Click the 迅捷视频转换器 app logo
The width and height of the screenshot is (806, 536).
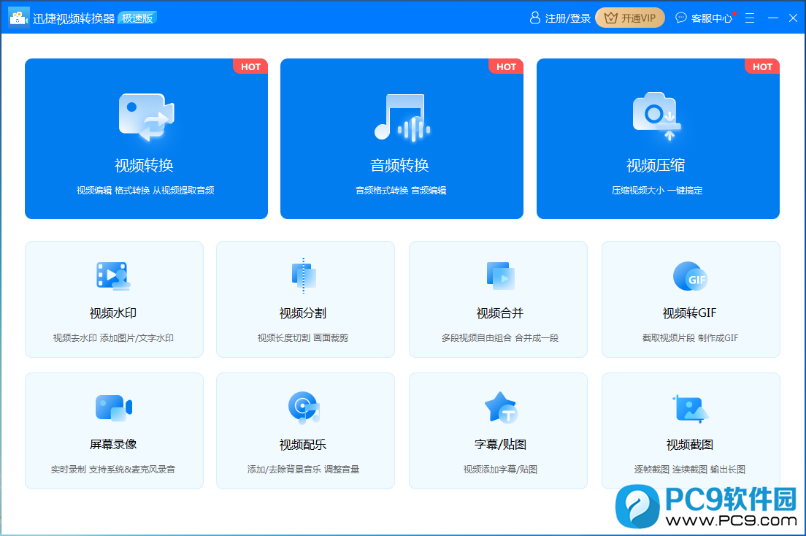tap(19, 17)
